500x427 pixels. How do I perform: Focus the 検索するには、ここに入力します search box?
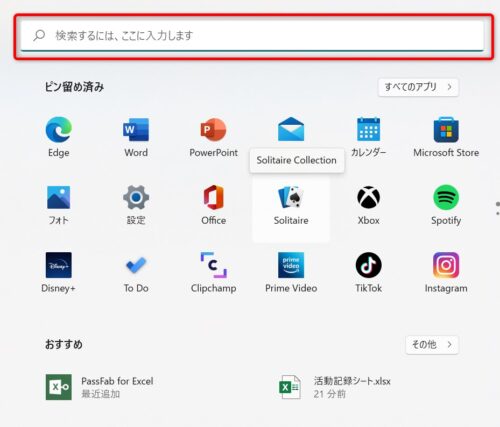click(x=252, y=36)
